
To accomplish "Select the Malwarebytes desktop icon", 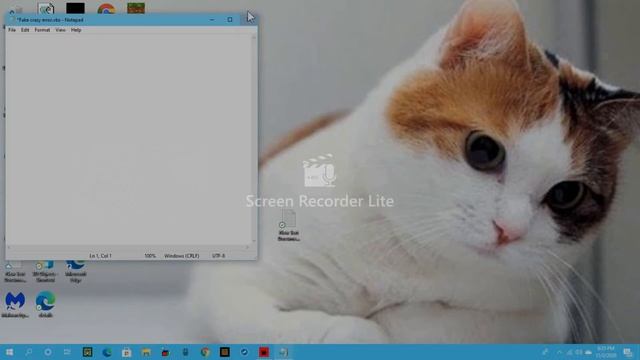I will (x=15, y=305).
